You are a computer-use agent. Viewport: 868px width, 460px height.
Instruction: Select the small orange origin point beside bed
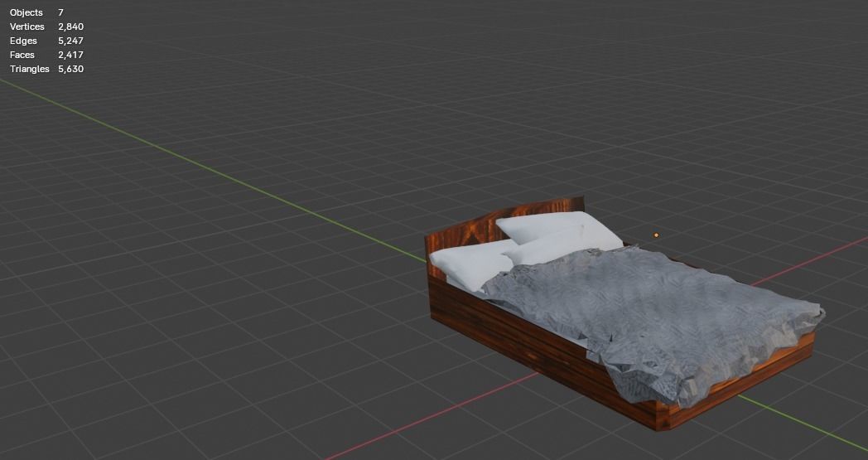point(656,235)
